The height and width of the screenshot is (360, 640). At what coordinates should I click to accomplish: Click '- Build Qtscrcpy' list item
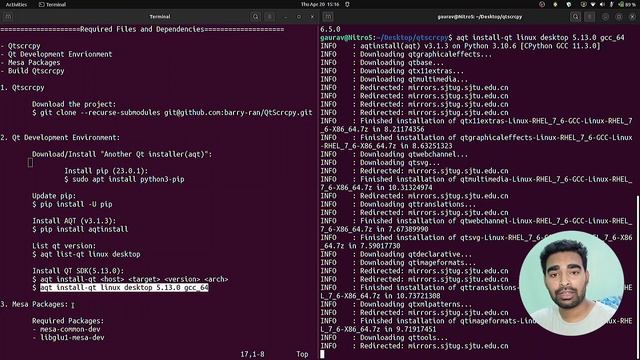(x=32, y=71)
